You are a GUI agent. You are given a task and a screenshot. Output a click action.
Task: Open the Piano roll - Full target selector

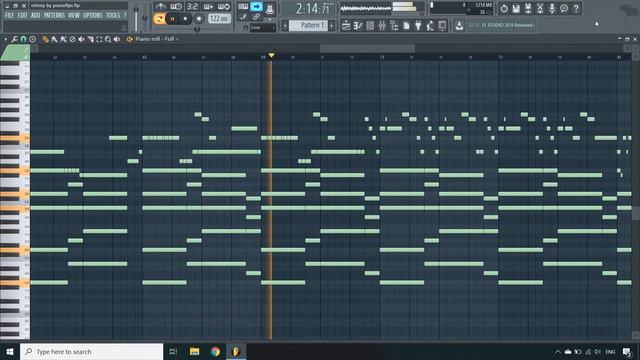(157, 39)
